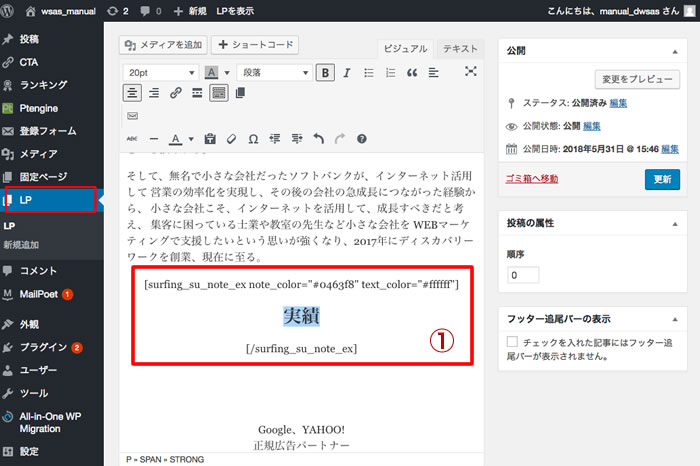Toggle the toolbar visibility button

click(218, 93)
